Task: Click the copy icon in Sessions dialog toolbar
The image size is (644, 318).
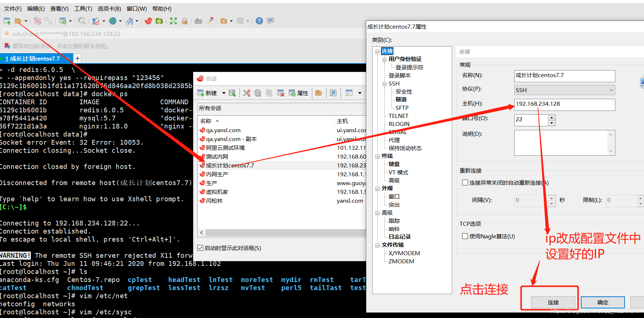Action: pyautogui.click(x=258, y=93)
